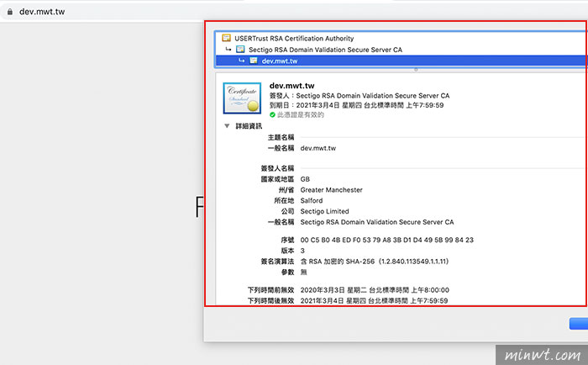Click the padlock icon beside dev.mwt.tw
Viewport: 588px width, 365px height.
point(10,12)
